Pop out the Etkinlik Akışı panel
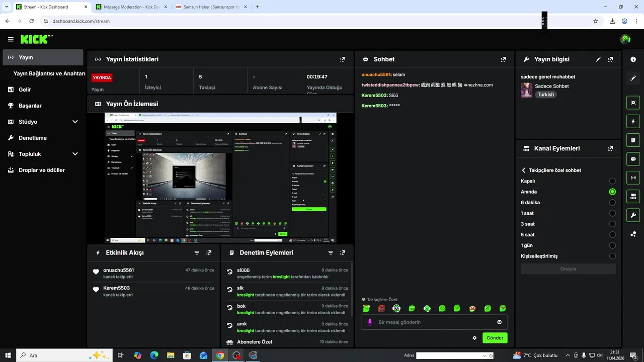This screenshot has height=362, width=644. [209, 253]
